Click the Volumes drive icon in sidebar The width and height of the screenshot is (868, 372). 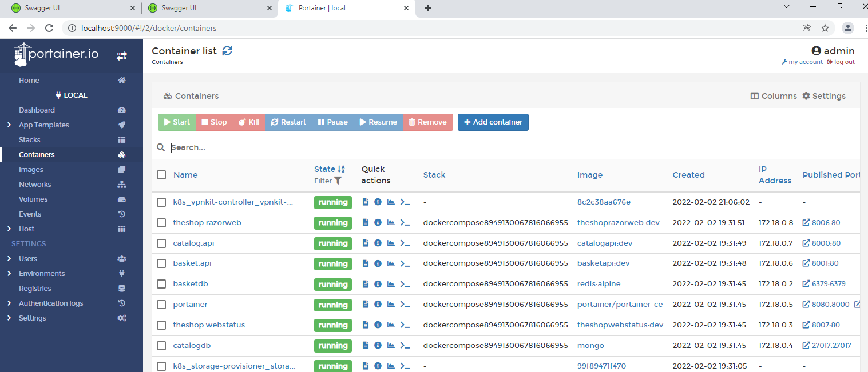(x=121, y=199)
